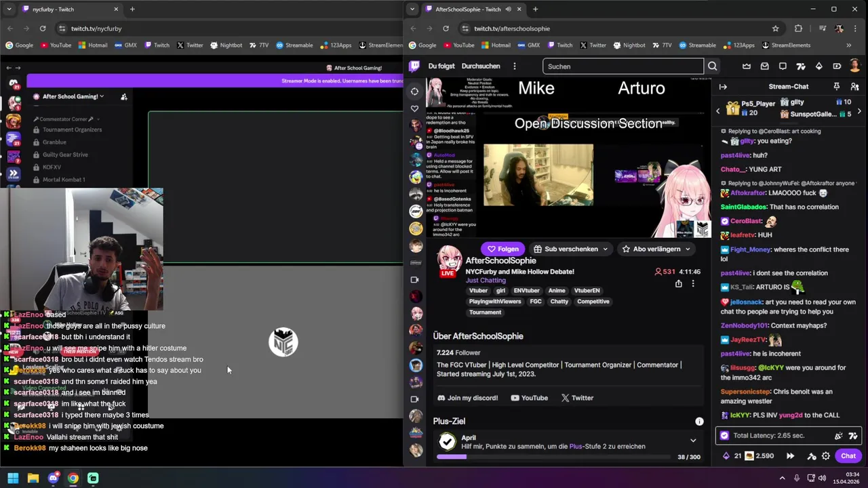Click the Plus-Ziel info icon
The image size is (868, 488).
tap(699, 422)
